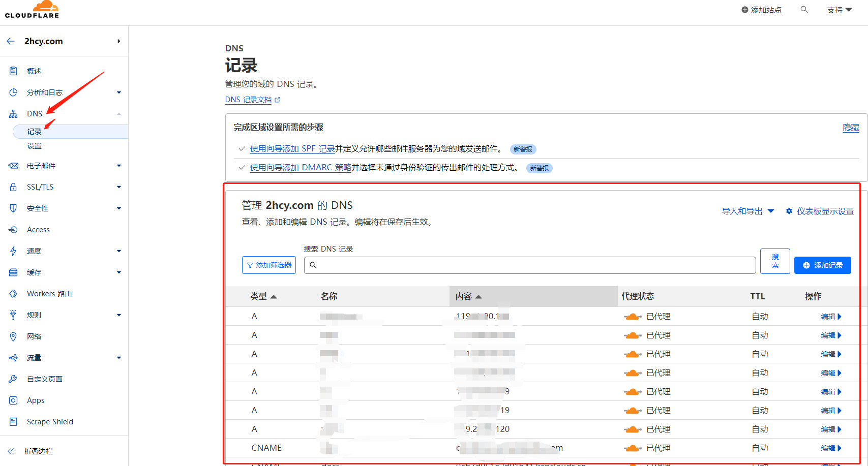This screenshot has width=868, height=466.
Task: Expand the 2hcy.com site switcher arrow
Action: coord(118,41)
